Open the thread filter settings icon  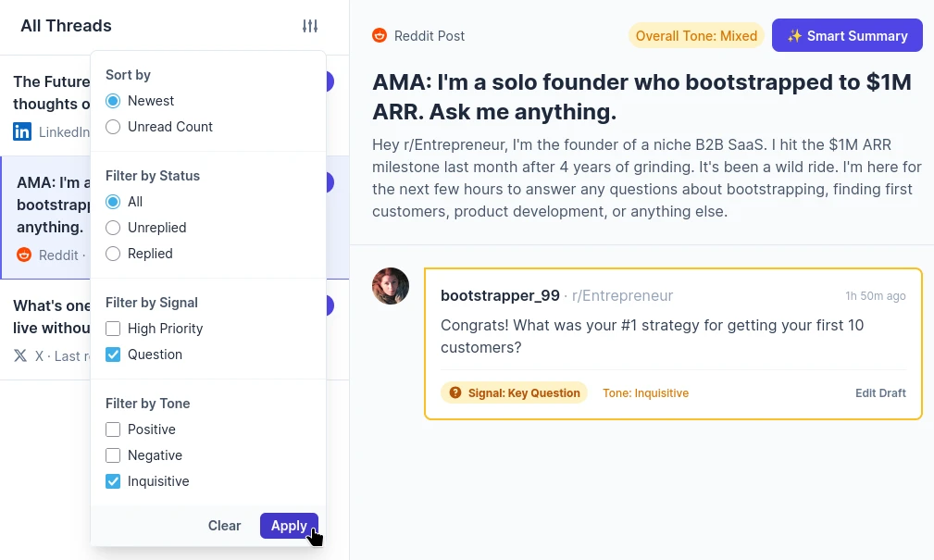310,26
